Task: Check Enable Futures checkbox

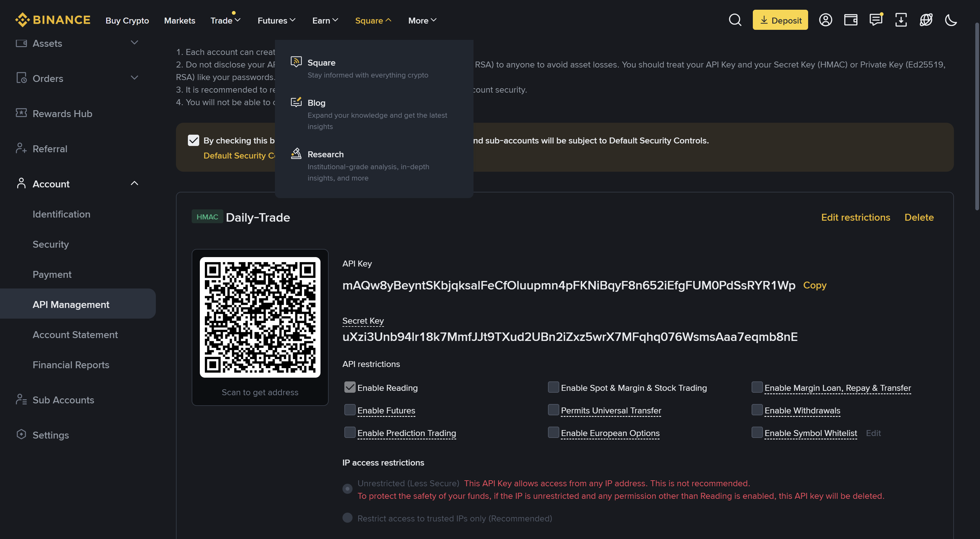Action: pos(350,410)
